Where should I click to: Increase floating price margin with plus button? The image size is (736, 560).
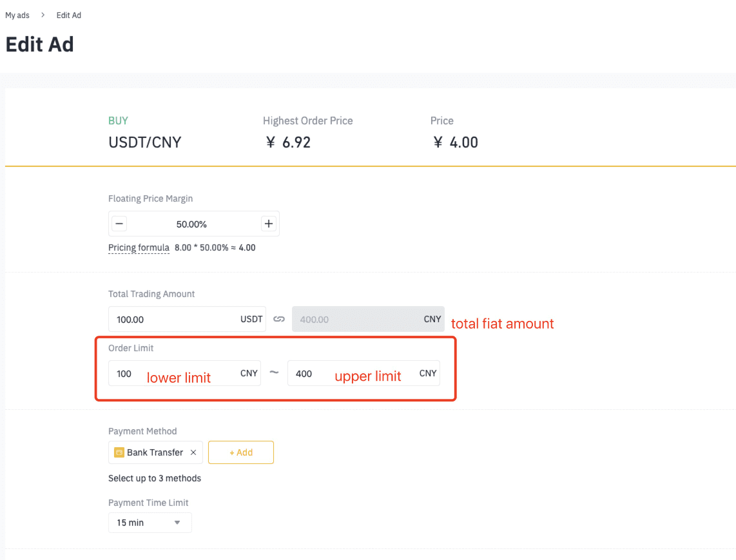269,224
